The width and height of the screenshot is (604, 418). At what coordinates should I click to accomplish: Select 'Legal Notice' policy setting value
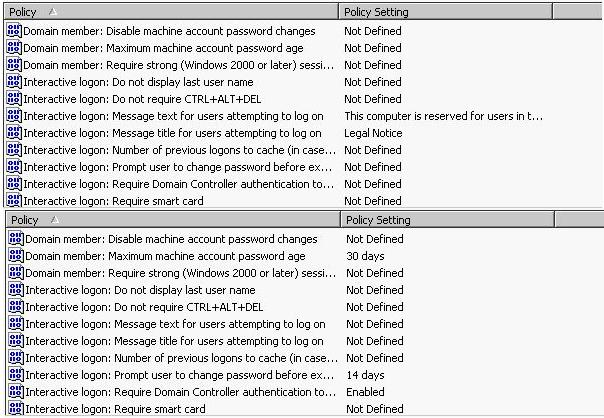[373, 133]
